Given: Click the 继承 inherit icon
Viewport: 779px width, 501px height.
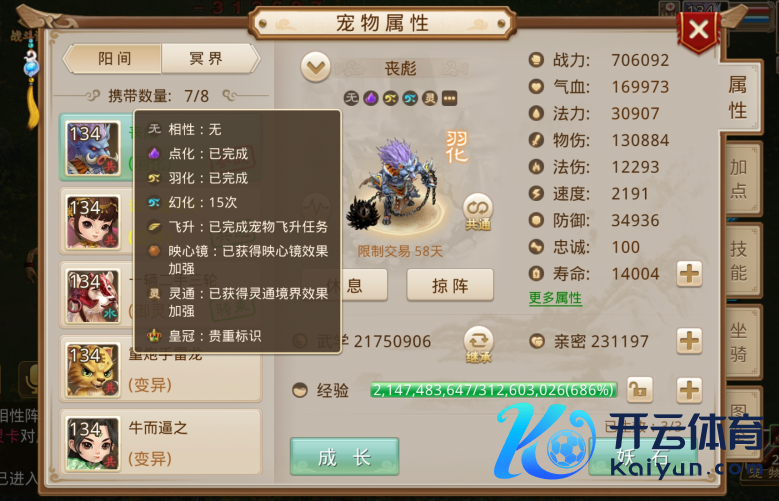Looking at the screenshot, I should pyautogui.click(x=478, y=344).
